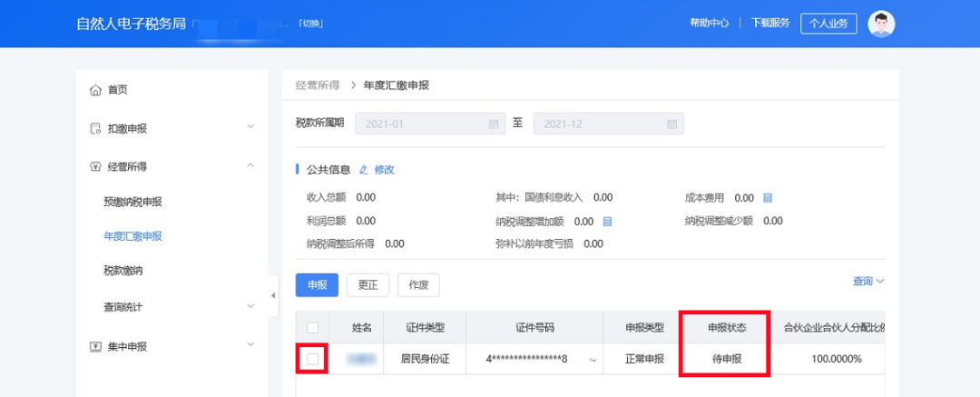Click the 证件类型 column header
Screen dimensions: 980x397
click(425, 327)
